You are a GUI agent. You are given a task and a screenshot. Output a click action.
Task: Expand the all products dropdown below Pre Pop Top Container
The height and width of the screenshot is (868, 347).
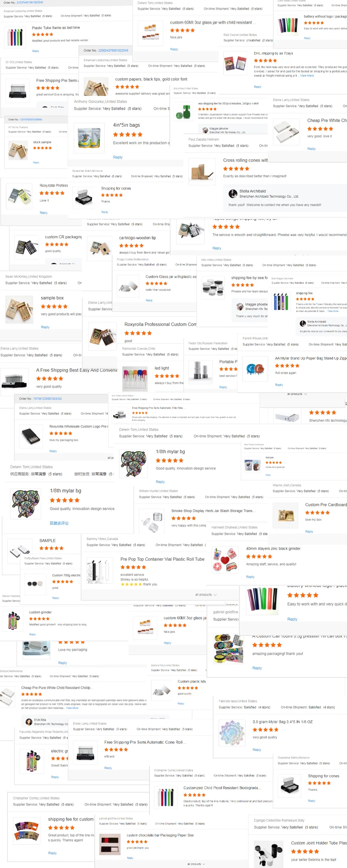(206, 595)
